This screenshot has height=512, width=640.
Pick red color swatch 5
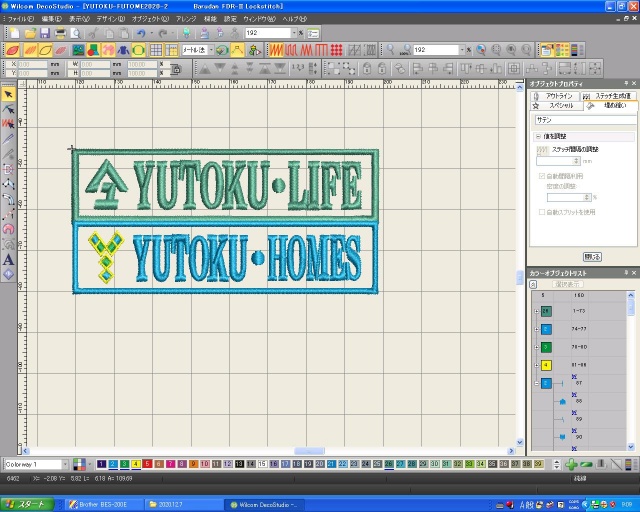147,464
